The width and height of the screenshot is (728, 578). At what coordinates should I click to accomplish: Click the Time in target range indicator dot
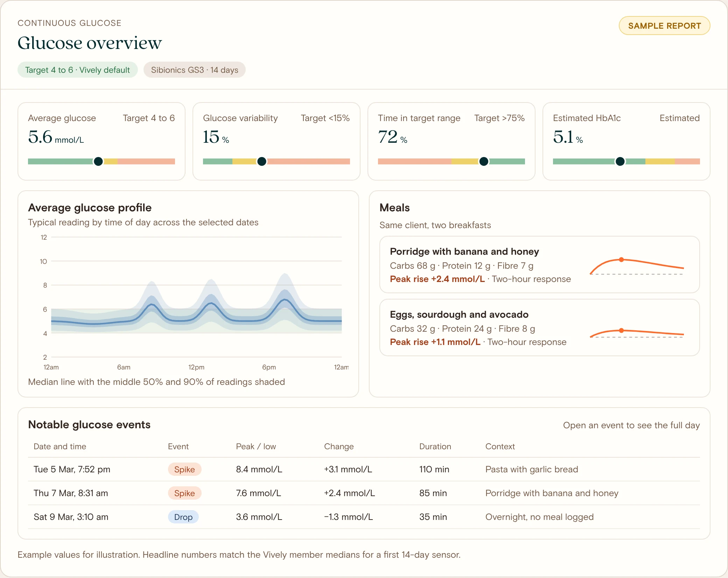pos(484,161)
